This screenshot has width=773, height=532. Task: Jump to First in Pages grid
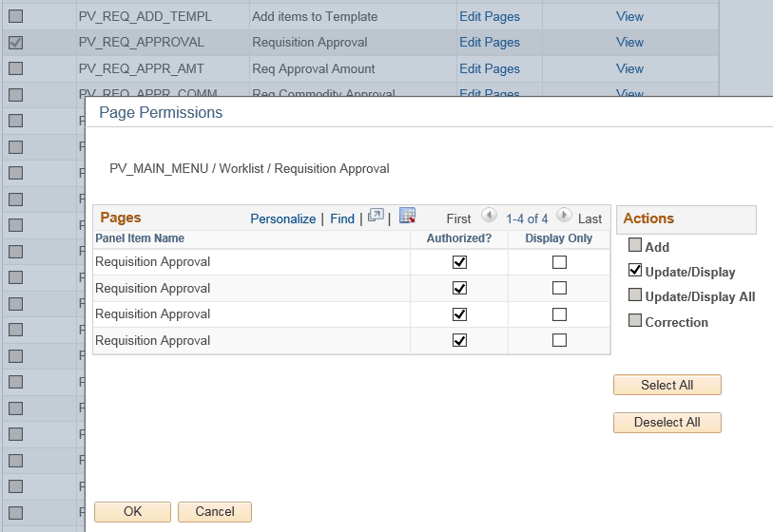[458, 218]
